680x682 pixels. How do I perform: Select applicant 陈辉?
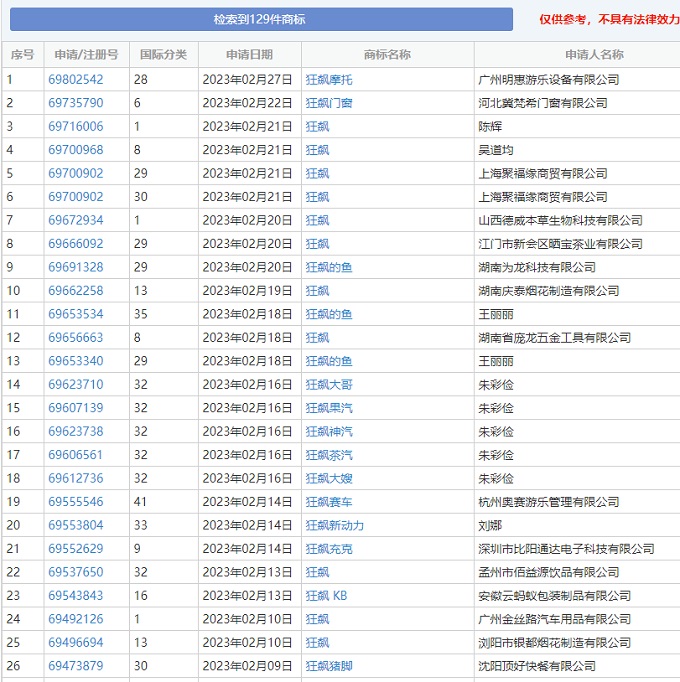click(490, 127)
